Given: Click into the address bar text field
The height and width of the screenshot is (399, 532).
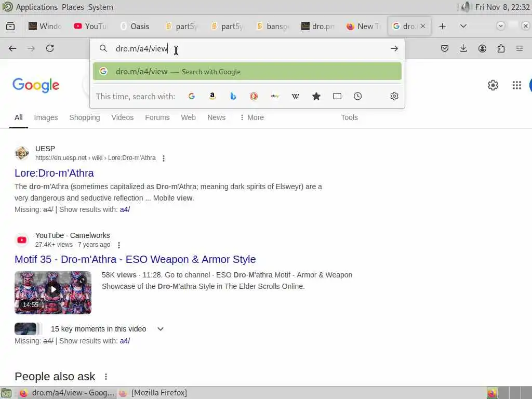Looking at the screenshot, I should (x=248, y=48).
